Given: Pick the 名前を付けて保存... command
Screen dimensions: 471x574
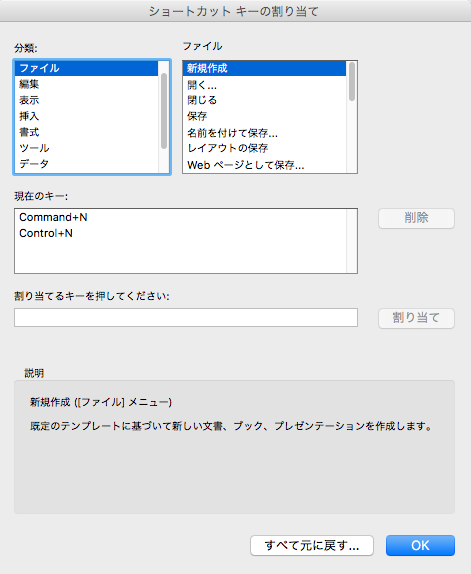Looking at the screenshot, I should [x=264, y=133].
